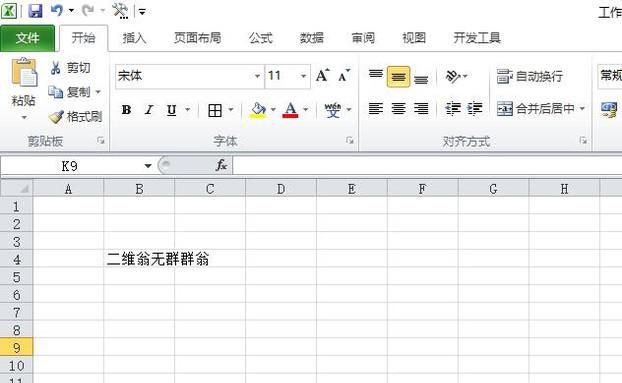
Task: Open the Undo history dropdown arrow
Action: click(71, 11)
